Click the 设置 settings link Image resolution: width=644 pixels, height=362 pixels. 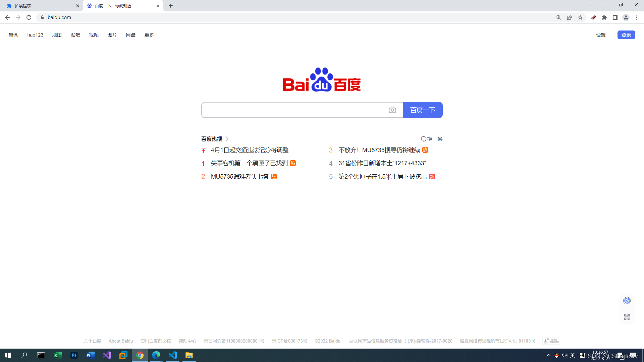[x=601, y=35]
